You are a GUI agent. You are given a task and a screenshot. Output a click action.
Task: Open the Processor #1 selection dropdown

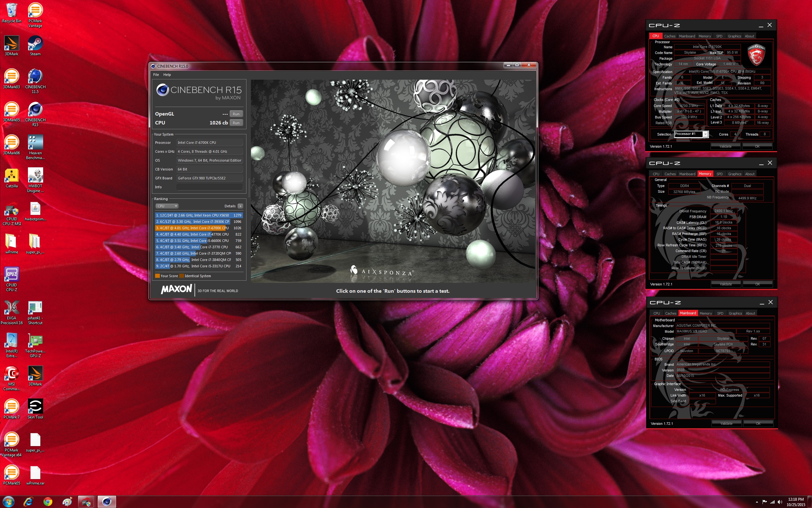tap(691, 134)
